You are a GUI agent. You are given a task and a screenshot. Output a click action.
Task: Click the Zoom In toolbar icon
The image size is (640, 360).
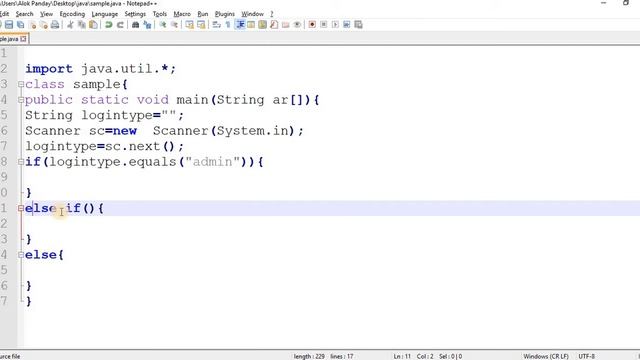click(x=162, y=25)
